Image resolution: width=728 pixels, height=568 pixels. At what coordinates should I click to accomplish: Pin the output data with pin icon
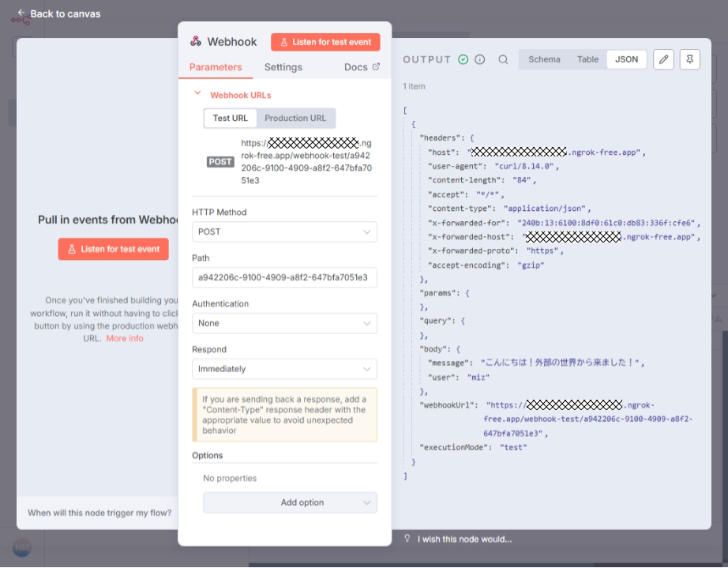[689, 59]
